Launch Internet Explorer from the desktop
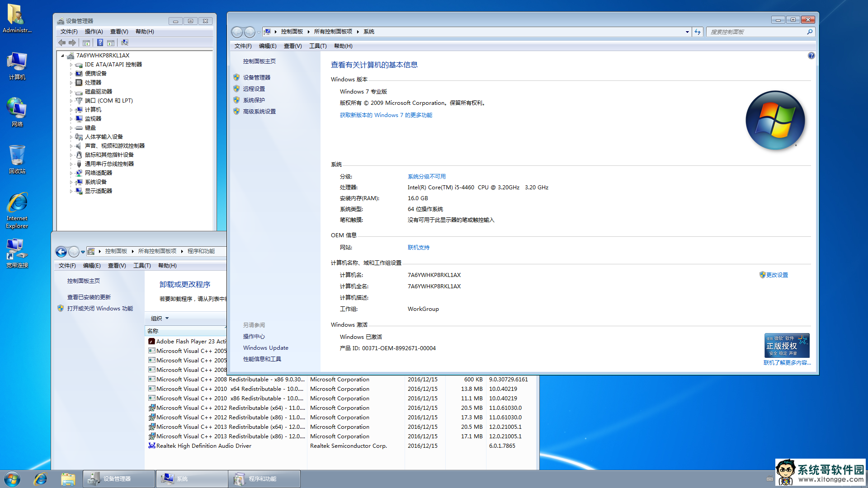Screen dimensions: 868x488 click(17, 211)
